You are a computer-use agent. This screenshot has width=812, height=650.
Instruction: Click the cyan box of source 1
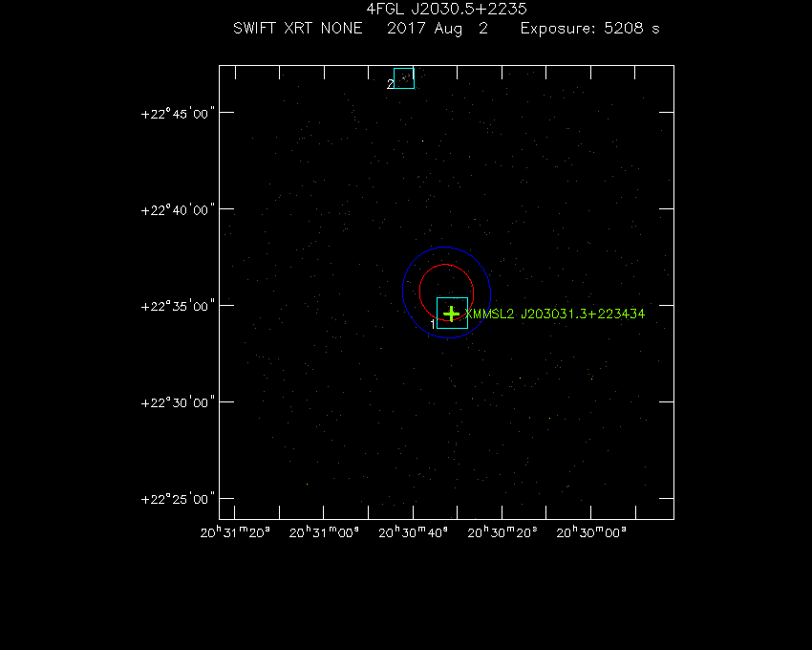[452, 314]
